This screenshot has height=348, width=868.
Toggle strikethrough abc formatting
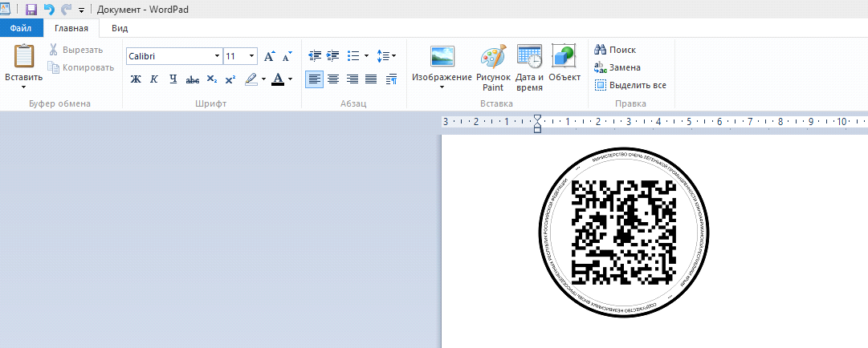192,79
